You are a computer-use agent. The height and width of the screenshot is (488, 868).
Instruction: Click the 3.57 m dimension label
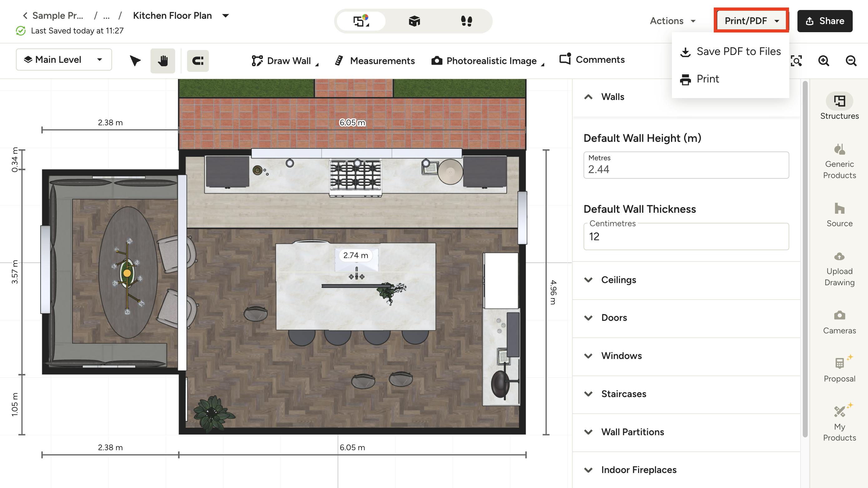coord(14,272)
